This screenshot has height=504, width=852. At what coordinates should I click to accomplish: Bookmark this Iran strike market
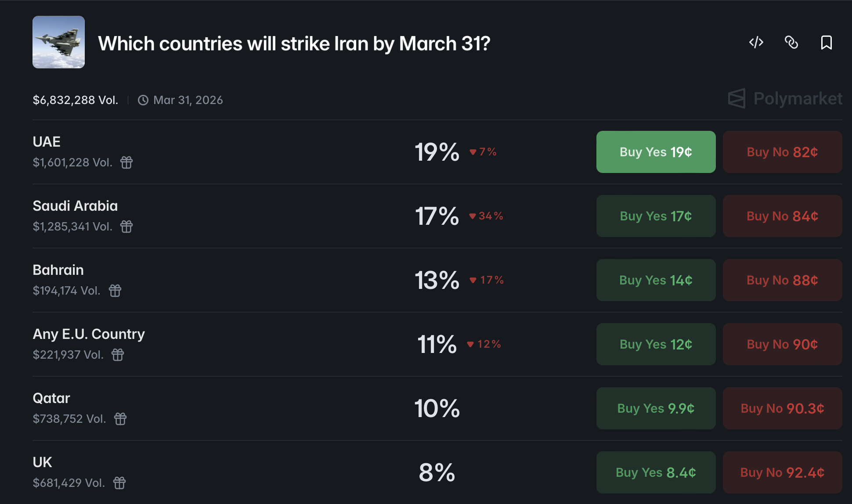[826, 43]
